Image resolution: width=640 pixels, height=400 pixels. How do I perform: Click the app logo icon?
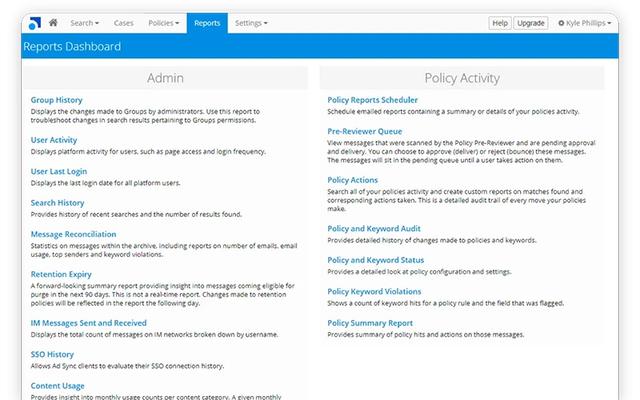[x=34, y=22]
